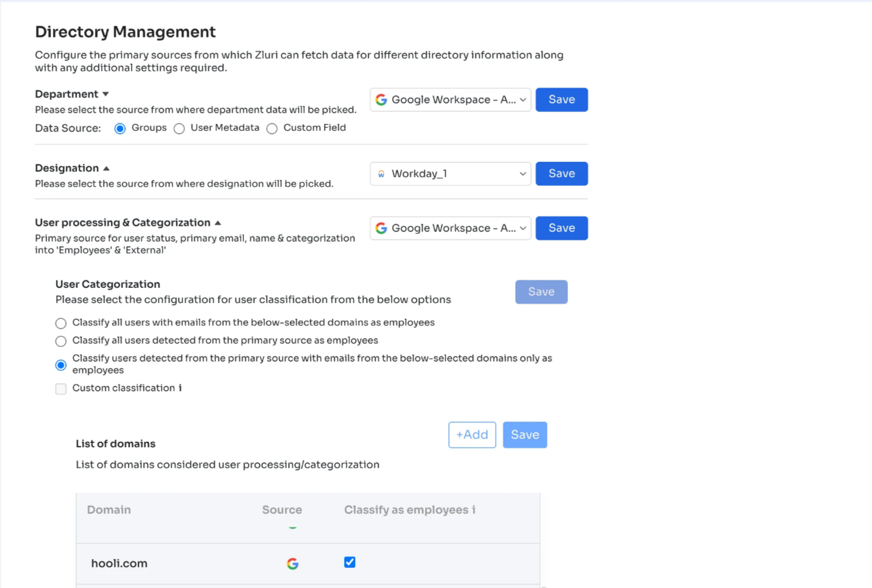
Task: Save the User Categorization configuration
Action: tap(541, 292)
